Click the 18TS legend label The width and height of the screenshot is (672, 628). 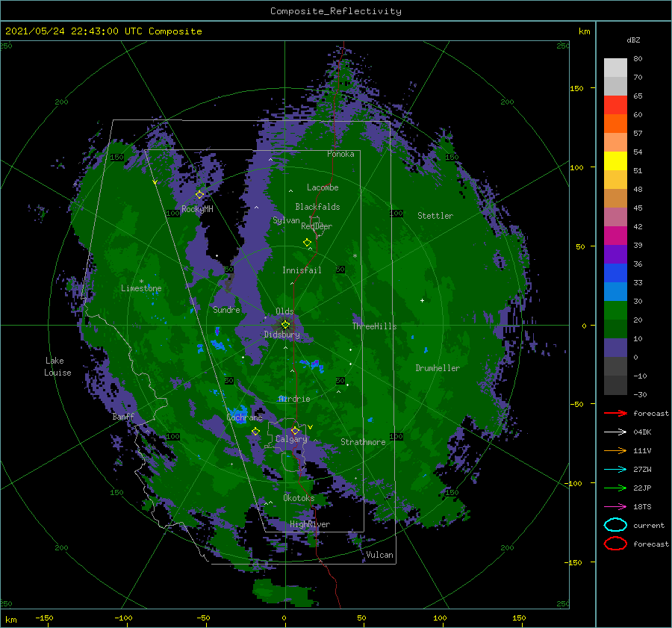pos(642,506)
